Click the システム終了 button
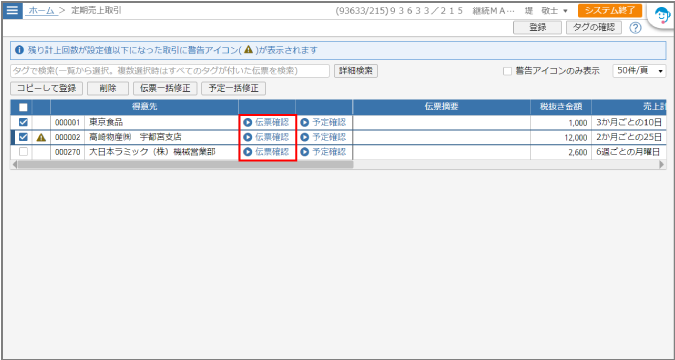The width and height of the screenshot is (675, 360). [x=610, y=11]
